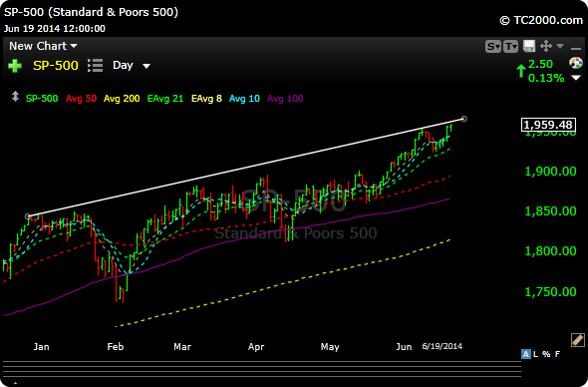Click the T button in chart toolbar
The width and height of the screenshot is (588, 387).
pyautogui.click(x=510, y=47)
